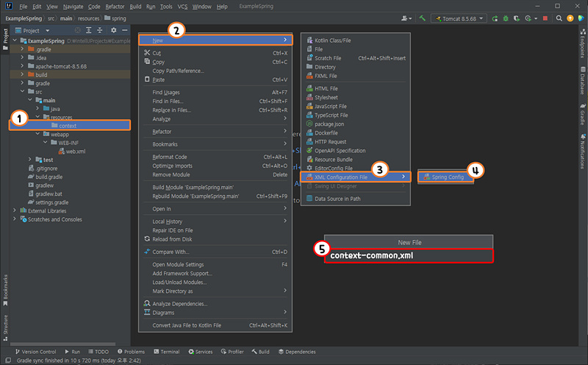Screen dimensions: 588x365
Task: Click the IDE update orange icon
Action: coord(570,18)
